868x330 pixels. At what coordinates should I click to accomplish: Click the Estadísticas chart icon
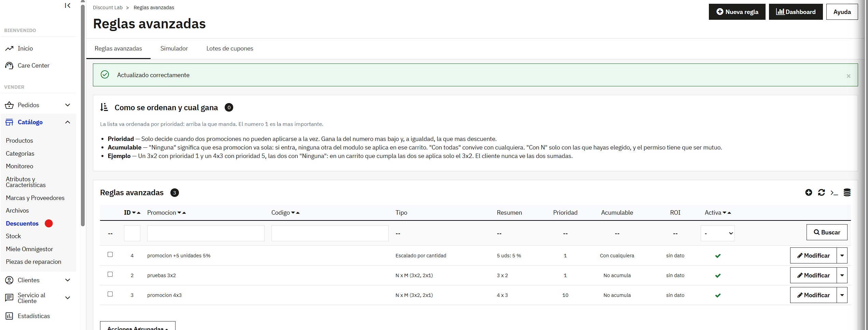pyautogui.click(x=9, y=316)
